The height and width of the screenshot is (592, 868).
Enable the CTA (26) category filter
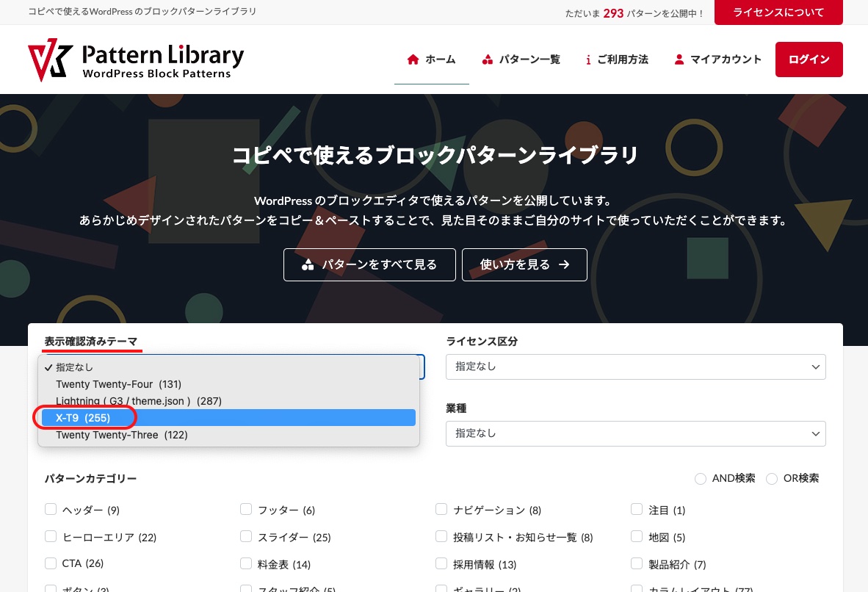pos(51,563)
